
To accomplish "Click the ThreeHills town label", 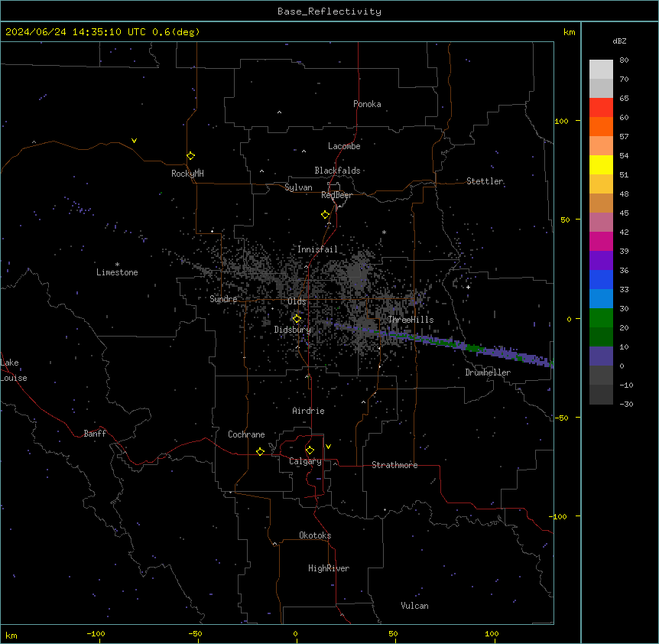I will (x=411, y=320).
